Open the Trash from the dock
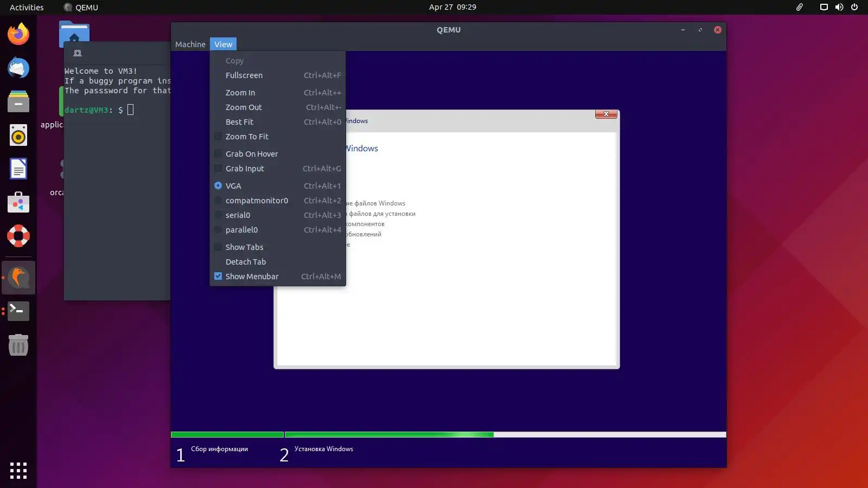Screen dimensions: 868x488 coord(18,345)
